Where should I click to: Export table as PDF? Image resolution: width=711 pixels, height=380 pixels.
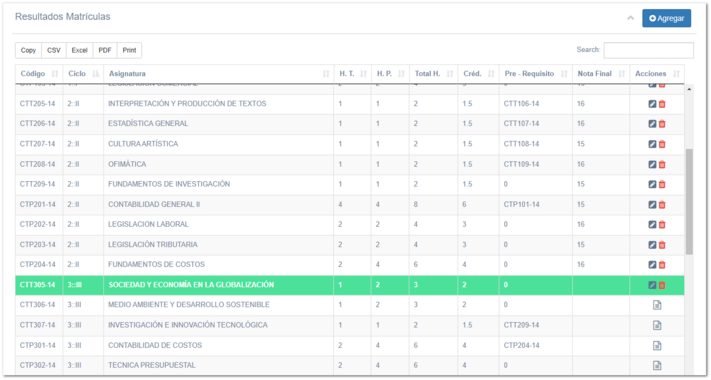click(x=105, y=50)
